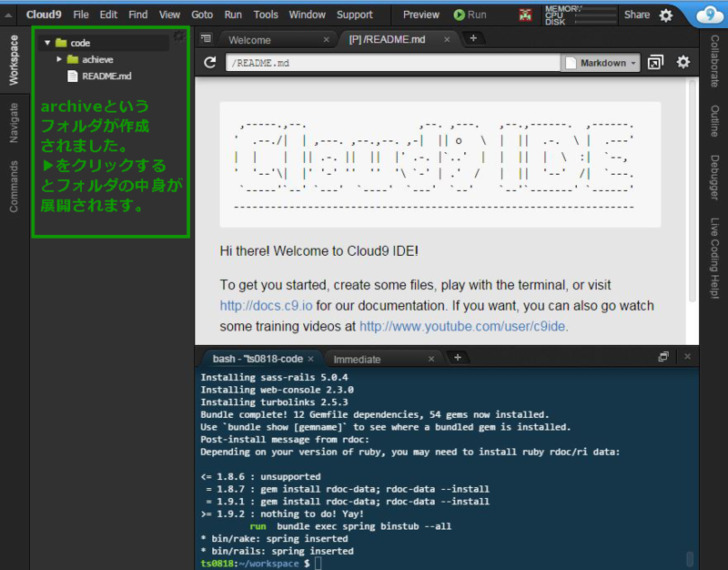Open the Markdown preview type dropdown
This screenshot has width=728, height=570.
[x=602, y=63]
